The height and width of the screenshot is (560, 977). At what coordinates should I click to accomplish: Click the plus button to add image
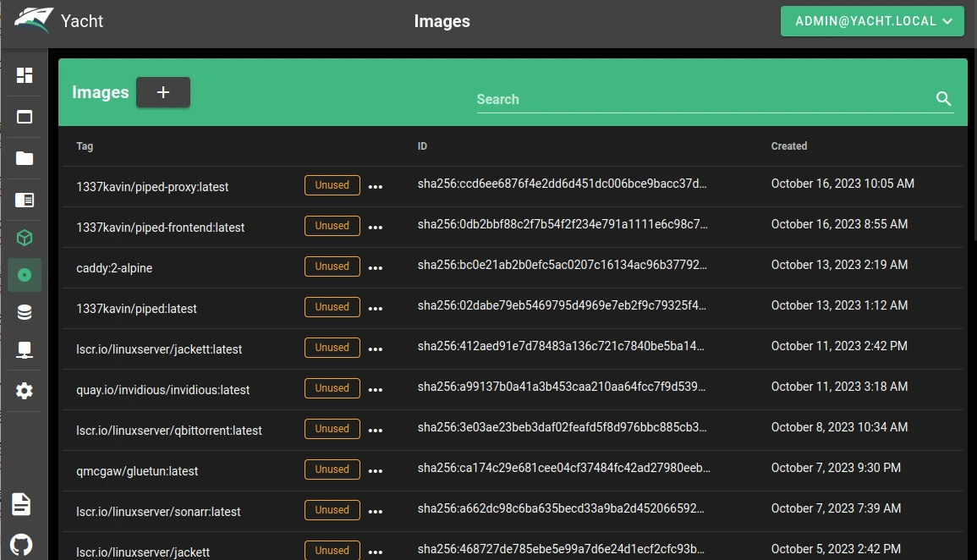pyautogui.click(x=163, y=92)
